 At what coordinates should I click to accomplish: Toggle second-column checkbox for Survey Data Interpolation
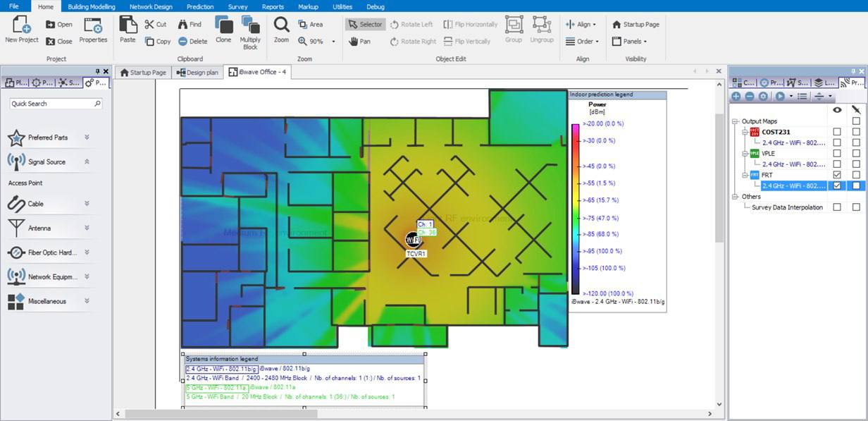pyautogui.click(x=856, y=207)
